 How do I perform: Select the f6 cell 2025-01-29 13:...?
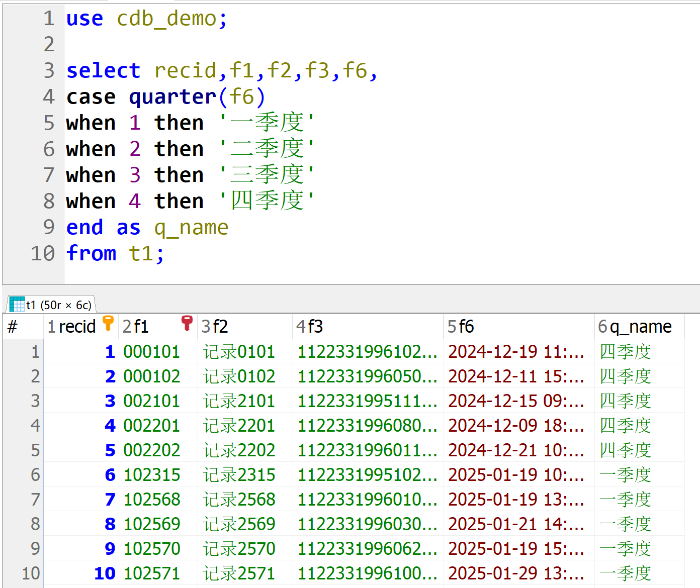pos(515,573)
